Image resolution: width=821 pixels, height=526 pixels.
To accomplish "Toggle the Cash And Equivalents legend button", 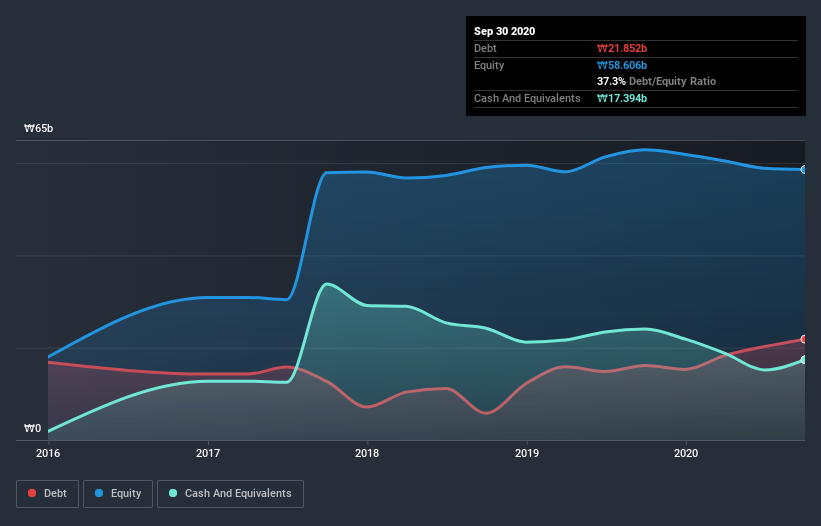I will tap(230, 494).
